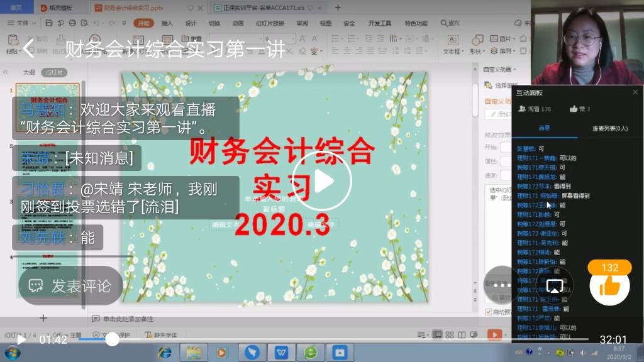Expand the 文件 menu dropdown
This screenshot has width=644, height=362.
click(x=25, y=23)
